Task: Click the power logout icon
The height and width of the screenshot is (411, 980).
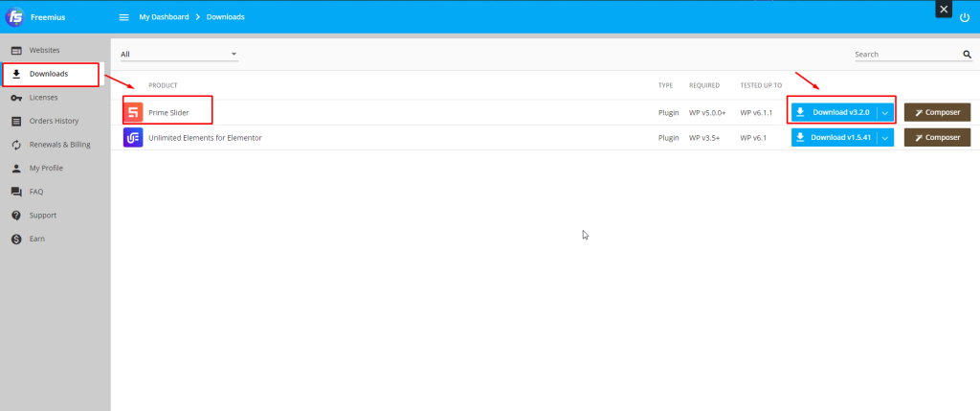Action: pyautogui.click(x=965, y=17)
